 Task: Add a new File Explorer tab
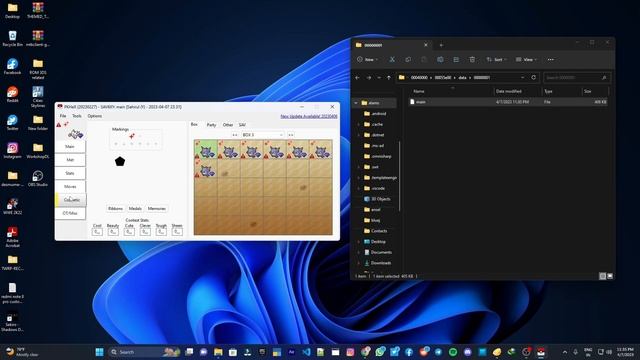pyautogui.click(x=441, y=45)
